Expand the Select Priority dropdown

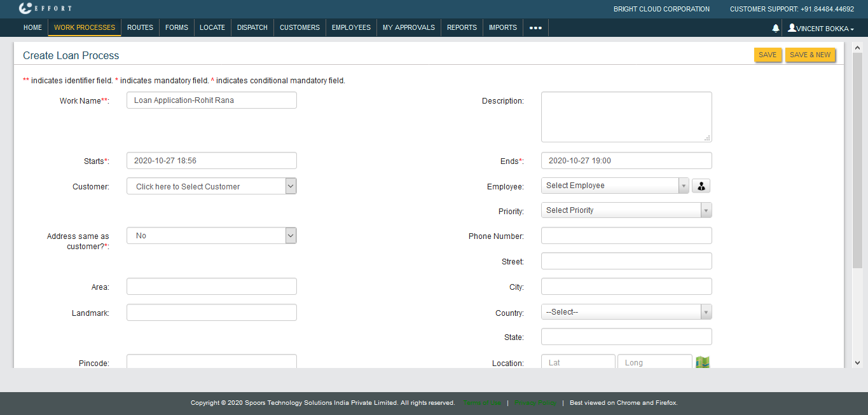(x=626, y=210)
